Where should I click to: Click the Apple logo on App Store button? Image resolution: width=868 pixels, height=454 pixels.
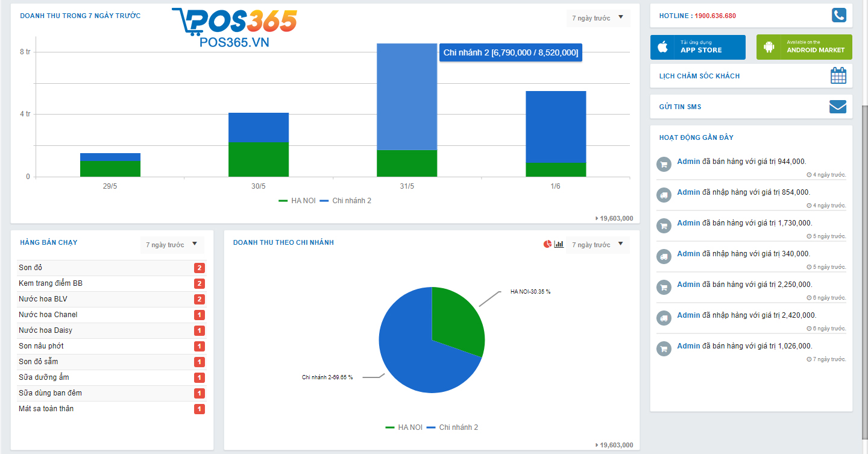[662, 46]
